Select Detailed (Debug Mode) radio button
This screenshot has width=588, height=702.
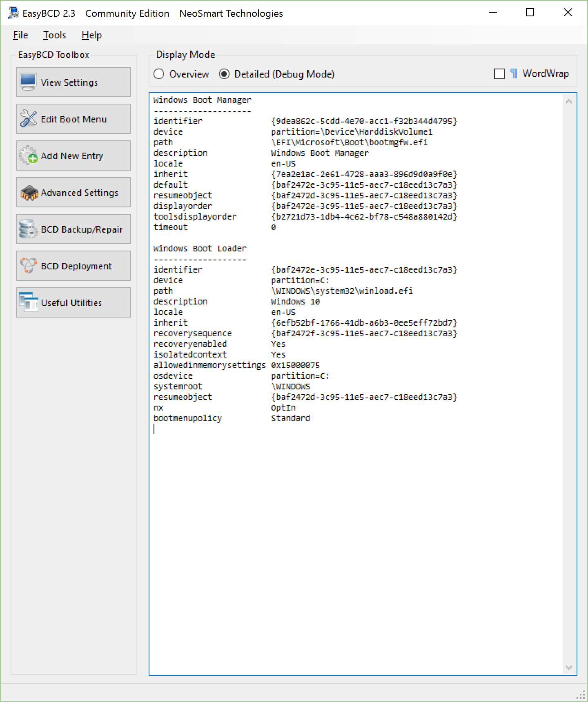(224, 74)
